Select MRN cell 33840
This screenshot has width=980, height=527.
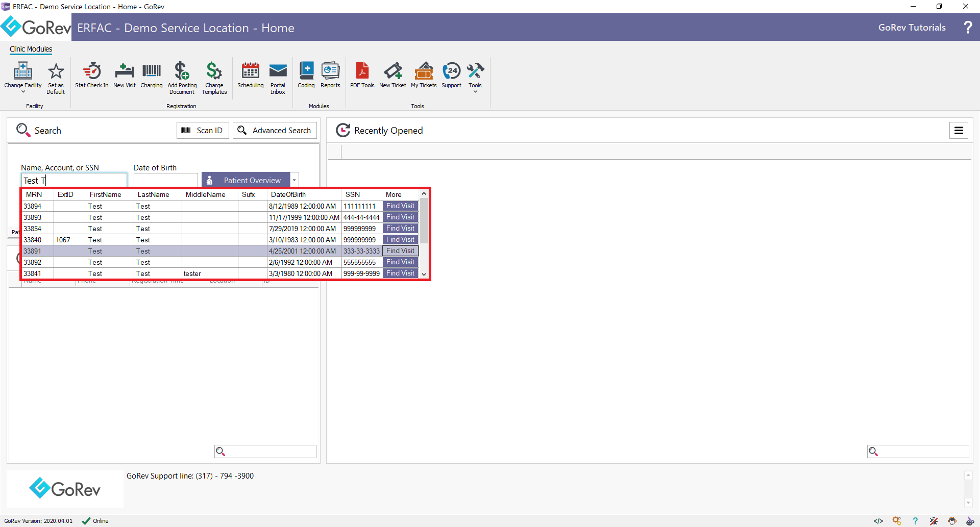(x=38, y=240)
